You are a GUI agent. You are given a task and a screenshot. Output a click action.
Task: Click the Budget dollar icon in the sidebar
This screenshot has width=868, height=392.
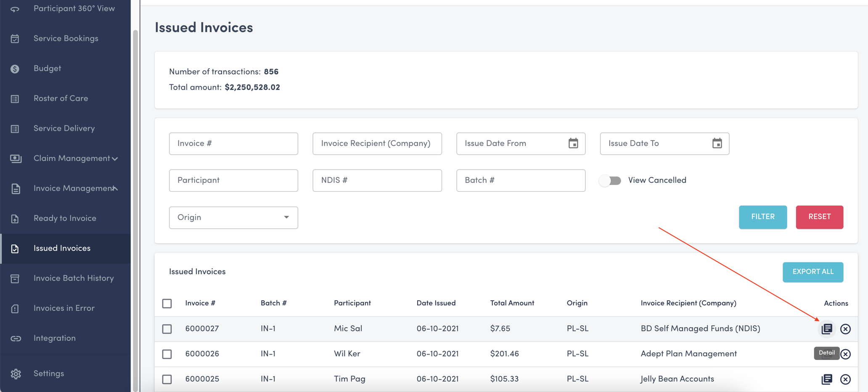point(15,68)
